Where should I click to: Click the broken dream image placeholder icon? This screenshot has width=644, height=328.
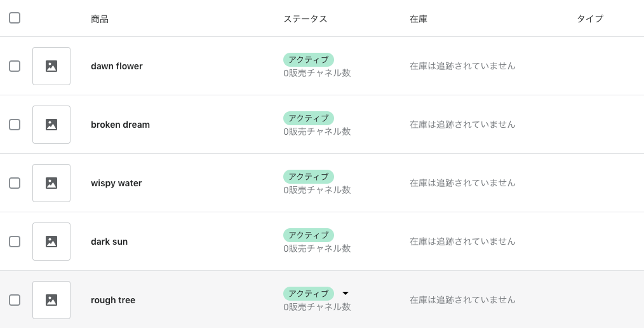click(51, 125)
